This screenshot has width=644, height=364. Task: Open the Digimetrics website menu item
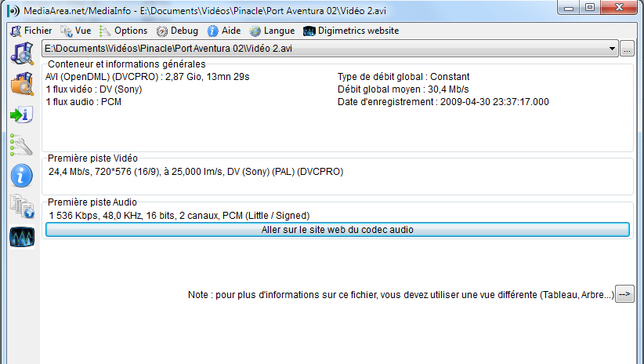click(351, 31)
